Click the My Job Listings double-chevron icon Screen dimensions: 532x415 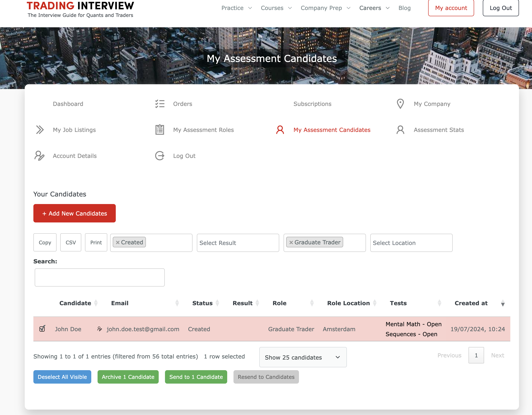[40, 130]
